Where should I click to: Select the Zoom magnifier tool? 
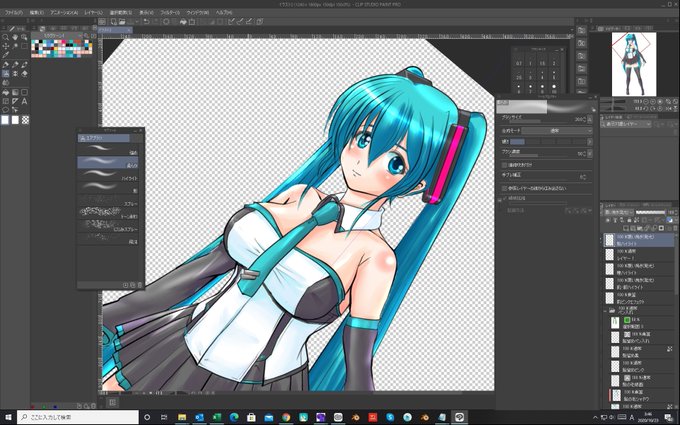[x=6, y=37]
